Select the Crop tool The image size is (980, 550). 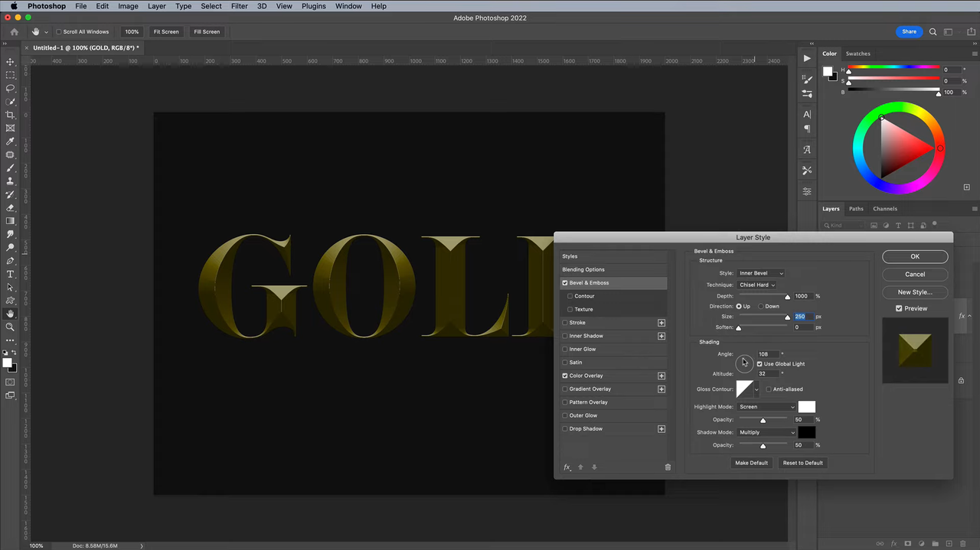(10, 115)
